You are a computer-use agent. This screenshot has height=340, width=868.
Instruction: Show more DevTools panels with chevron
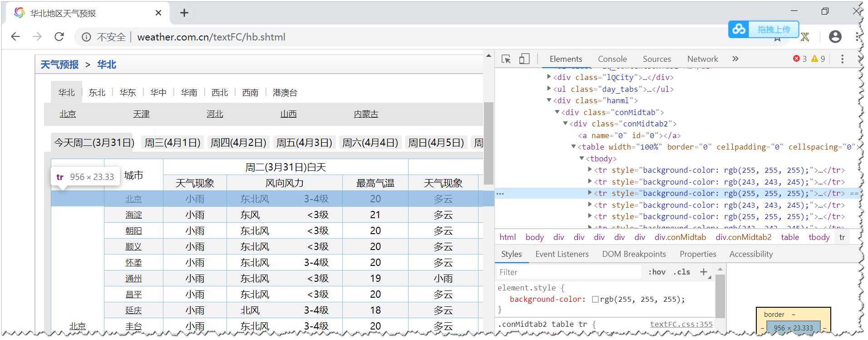pyautogui.click(x=735, y=59)
